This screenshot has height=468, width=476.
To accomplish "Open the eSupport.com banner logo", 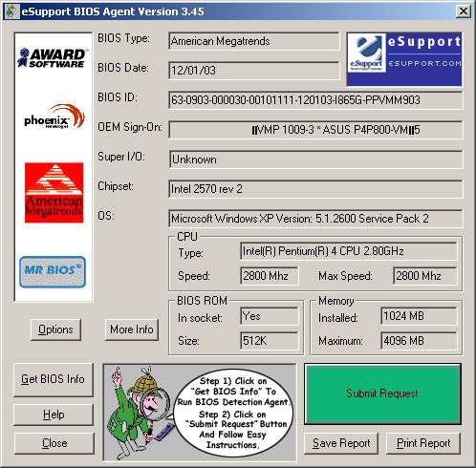I will point(404,59).
